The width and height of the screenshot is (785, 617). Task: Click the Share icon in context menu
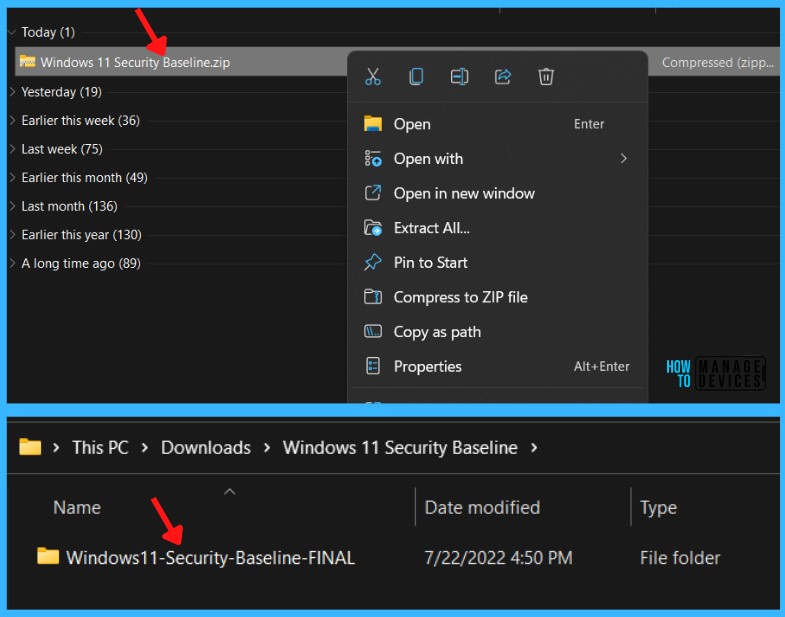[x=503, y=77]
